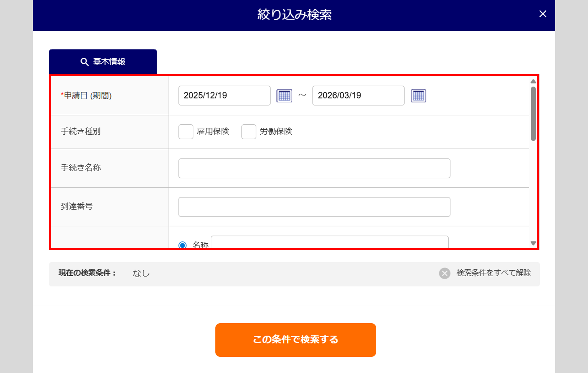Click the clear-all-conditions X icon
The width and height of the screenshot is (588, 373).
(x=444, y=273)
